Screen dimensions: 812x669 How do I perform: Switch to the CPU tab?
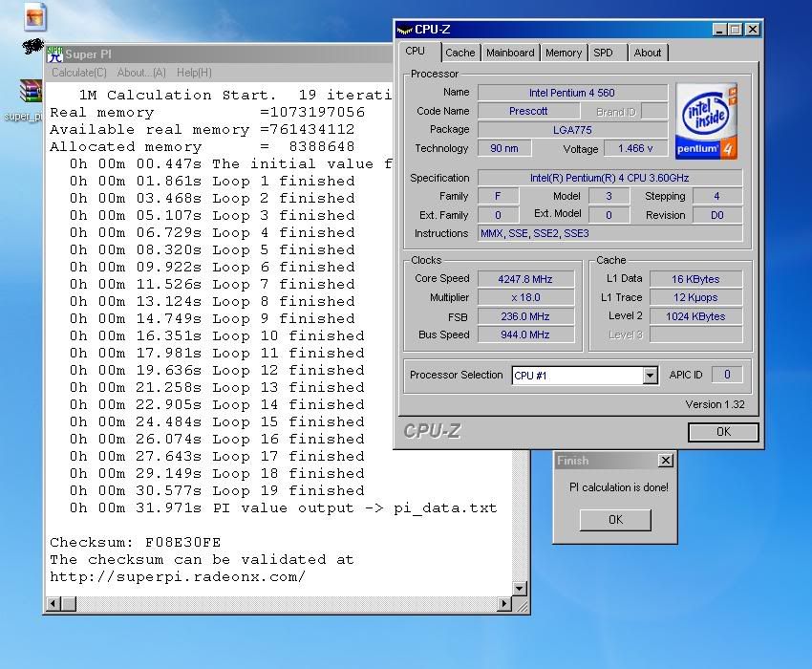(x=415, y=52)
